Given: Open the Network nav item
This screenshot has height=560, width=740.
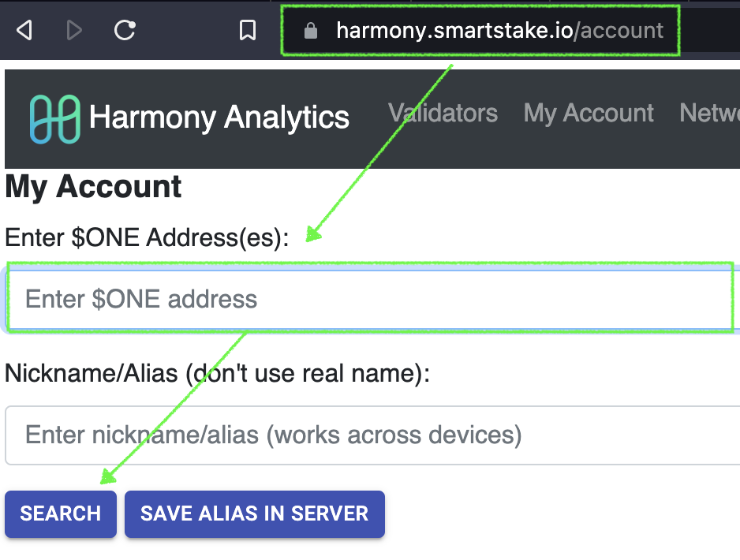Looking at the screenshot, I should coord(709,114).
